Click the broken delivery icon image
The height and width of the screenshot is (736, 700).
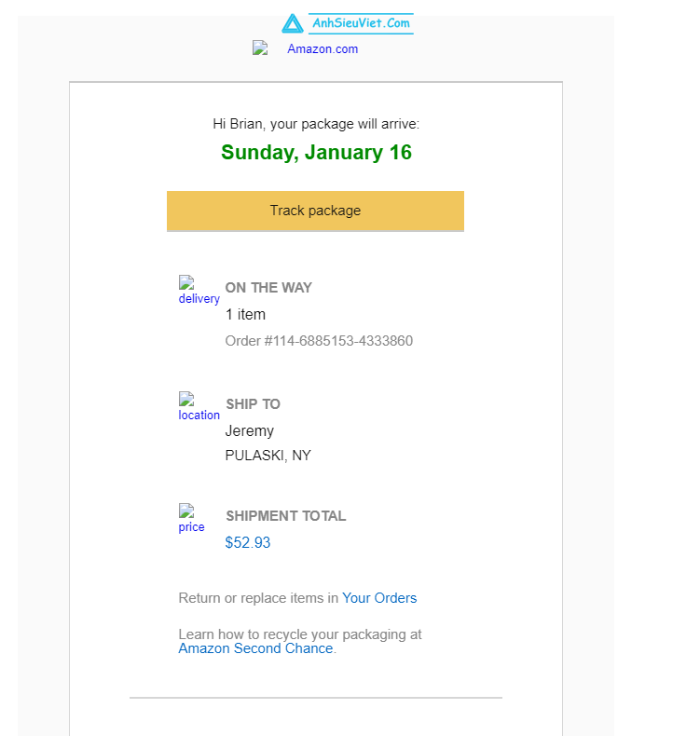click(x=186, y=282)
